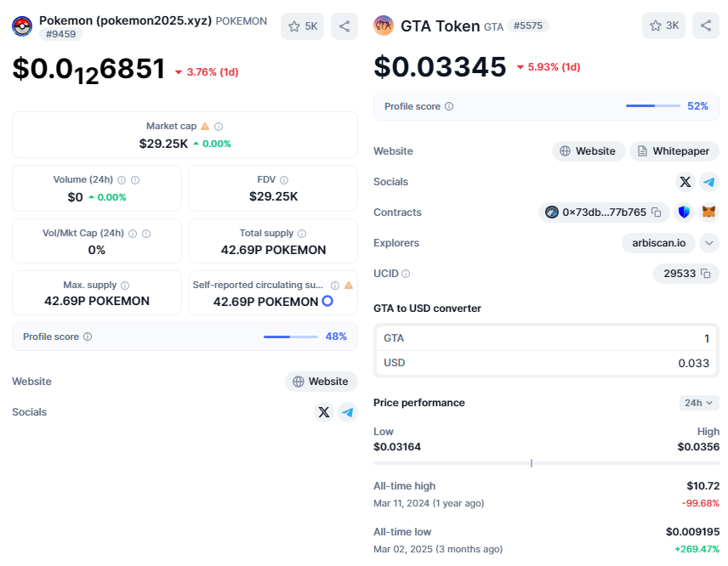
Task: Open GTA X (Twitter) social icon
Action: (685, 182)
